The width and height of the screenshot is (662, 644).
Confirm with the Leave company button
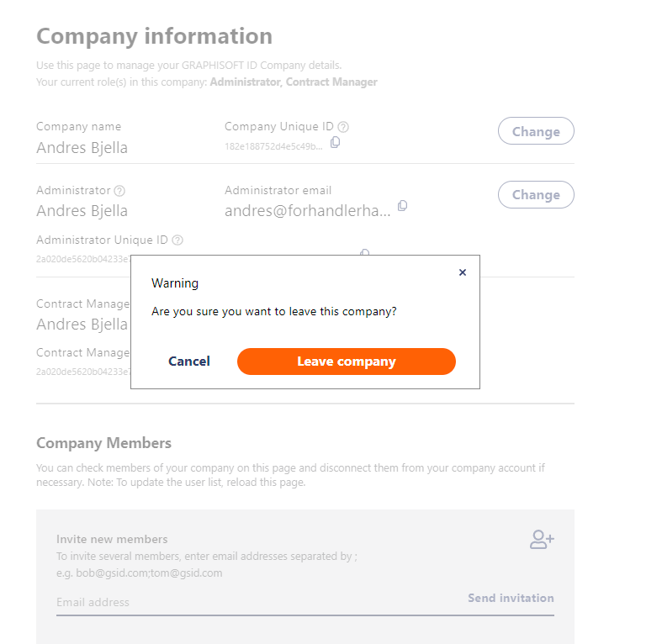346,362
